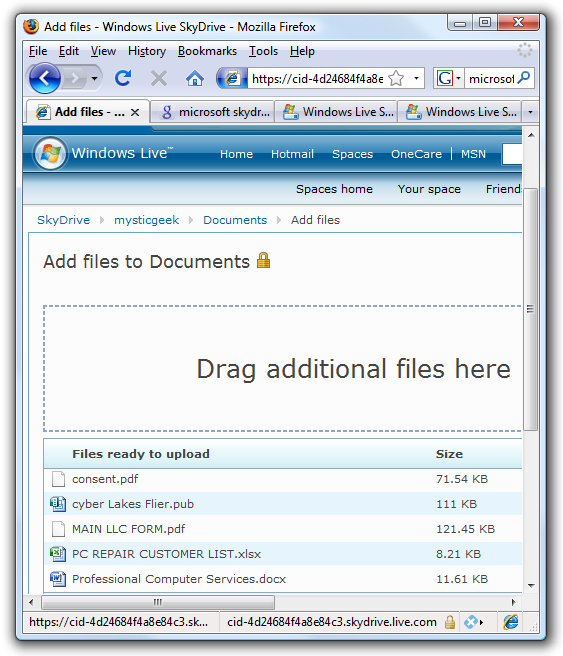Screen dimensions: 563x656
Task: Open the back/forward history dropdown arrow
Action: (x=95, y=78)
